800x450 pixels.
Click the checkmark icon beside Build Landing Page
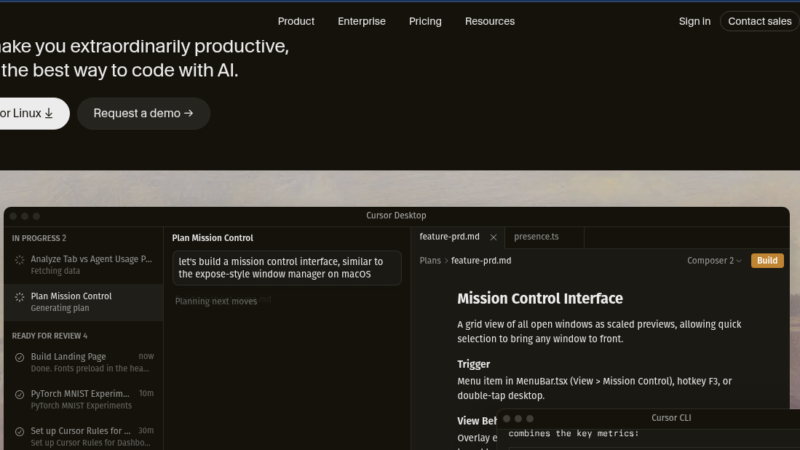(19, 357)
